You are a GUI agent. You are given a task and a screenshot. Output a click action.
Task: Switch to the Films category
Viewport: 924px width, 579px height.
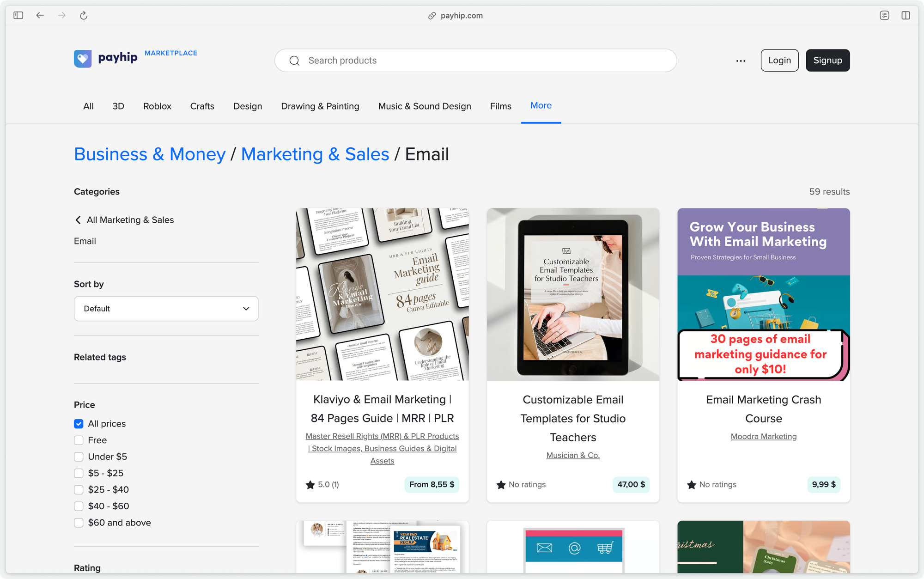tap(501, 106)
